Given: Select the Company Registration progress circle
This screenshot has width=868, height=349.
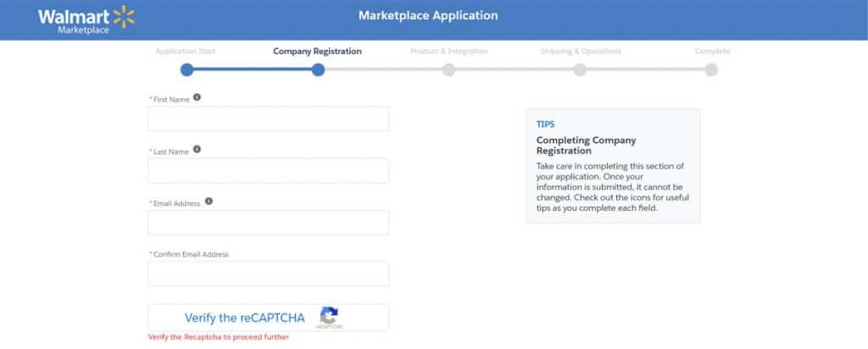Looking at the screenshot, I should coord(318,70).
